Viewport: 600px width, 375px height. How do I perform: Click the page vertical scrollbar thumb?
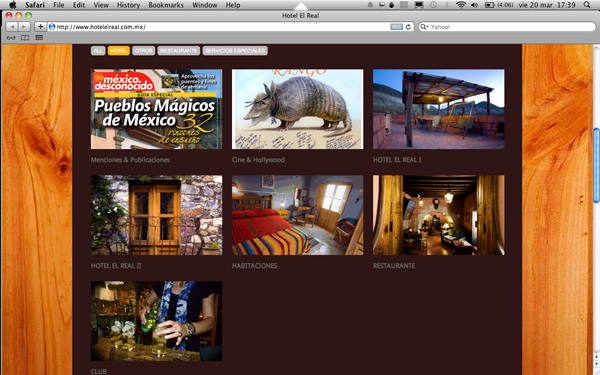(596, 166)
